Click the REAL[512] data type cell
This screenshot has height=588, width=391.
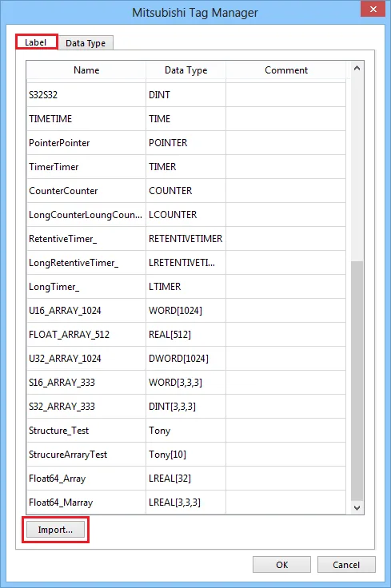click(186, 335)
